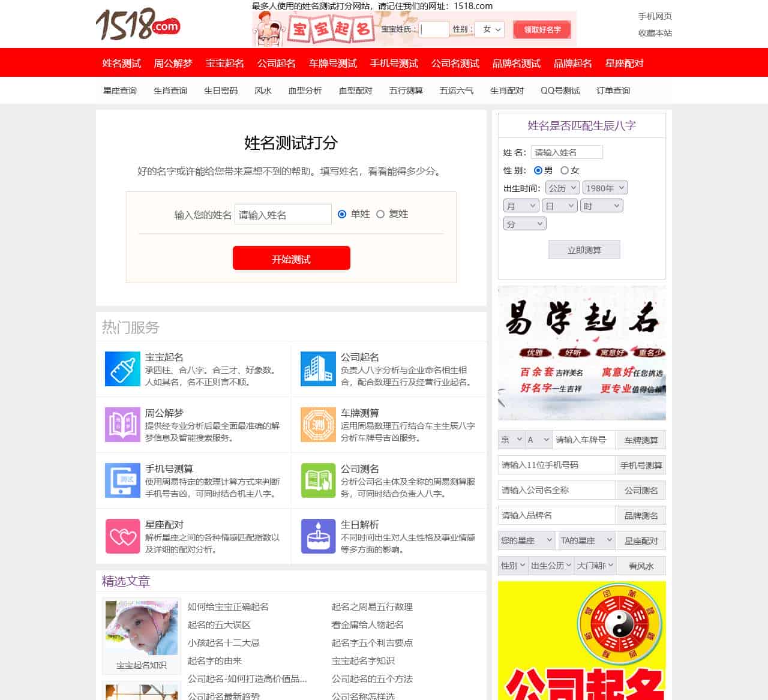The image size is (768, 700).
Task: Open the 宝宝起名 baby bottle icon
Action: [x=122, y=369]
